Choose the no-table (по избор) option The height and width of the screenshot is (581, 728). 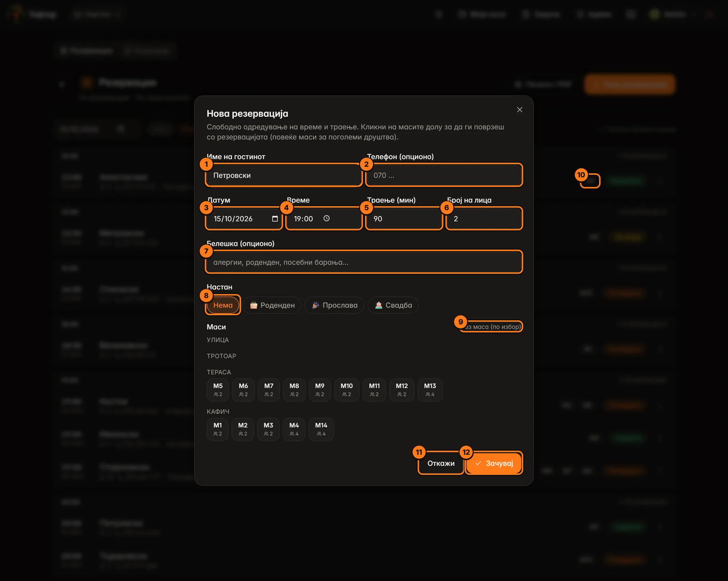click(x=491, y=327)
